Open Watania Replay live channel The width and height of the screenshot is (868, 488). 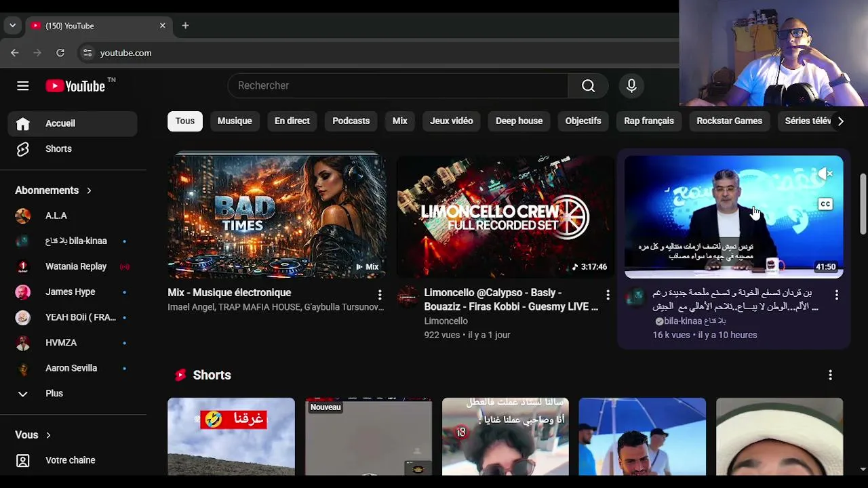point(73,266)
